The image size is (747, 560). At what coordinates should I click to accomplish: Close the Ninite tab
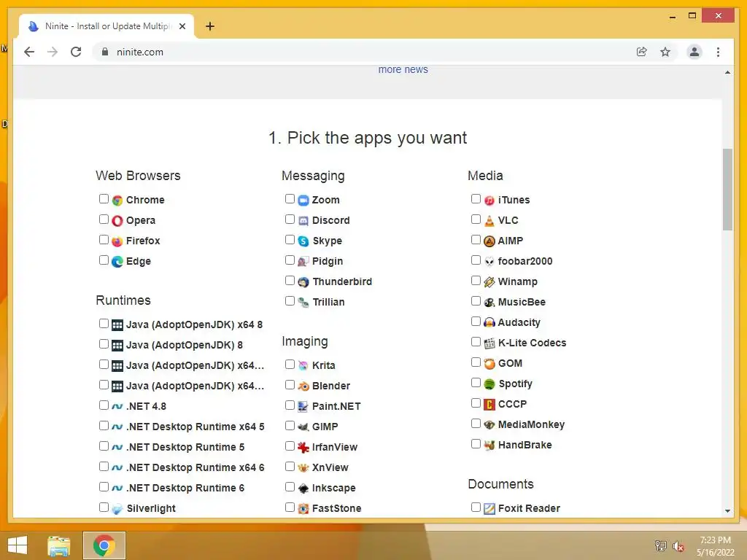(182, 26)
